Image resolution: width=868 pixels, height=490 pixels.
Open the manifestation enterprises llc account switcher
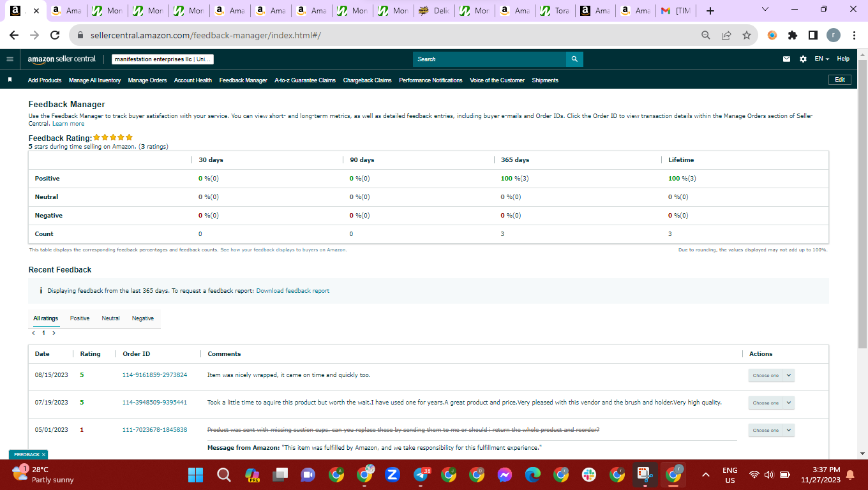tap(162, 59)
